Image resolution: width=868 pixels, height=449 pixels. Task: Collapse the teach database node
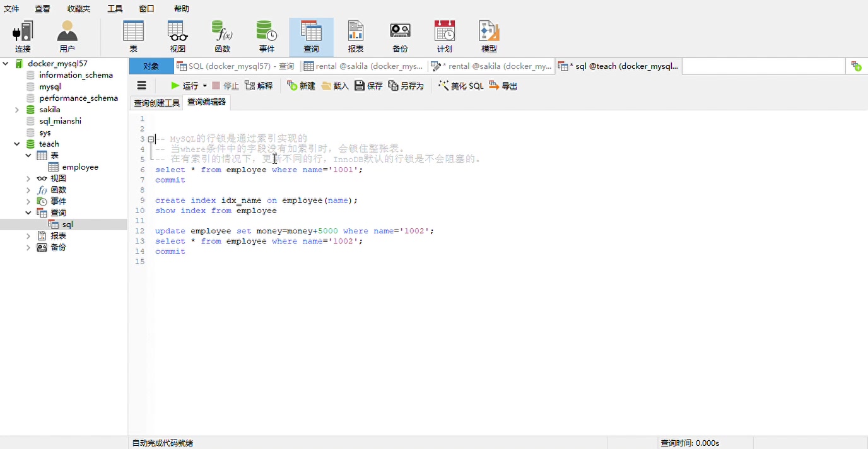click(x=18, y=144)
